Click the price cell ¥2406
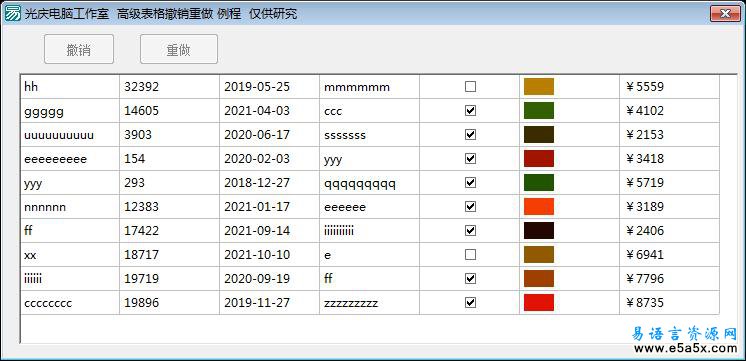The height and width of the screenshot is (361, 746). click(669, 231)
